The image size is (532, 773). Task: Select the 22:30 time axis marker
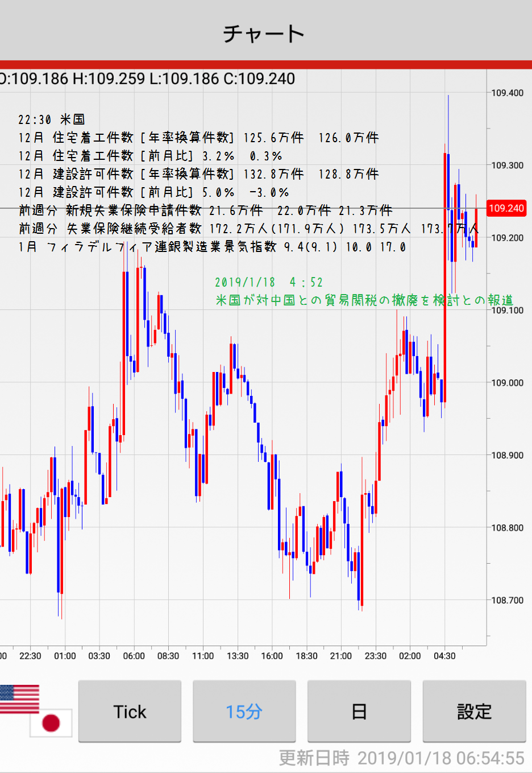coord(30,656)
